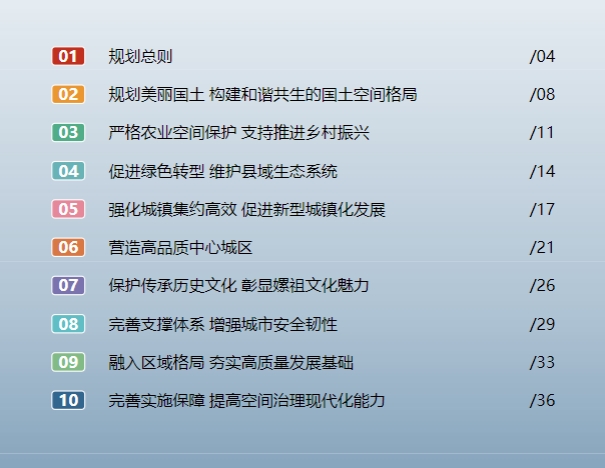This screenshot has height=468, width=605.
Task: Click the light green 09 chapter badge
Action: [x=68, y=362]
